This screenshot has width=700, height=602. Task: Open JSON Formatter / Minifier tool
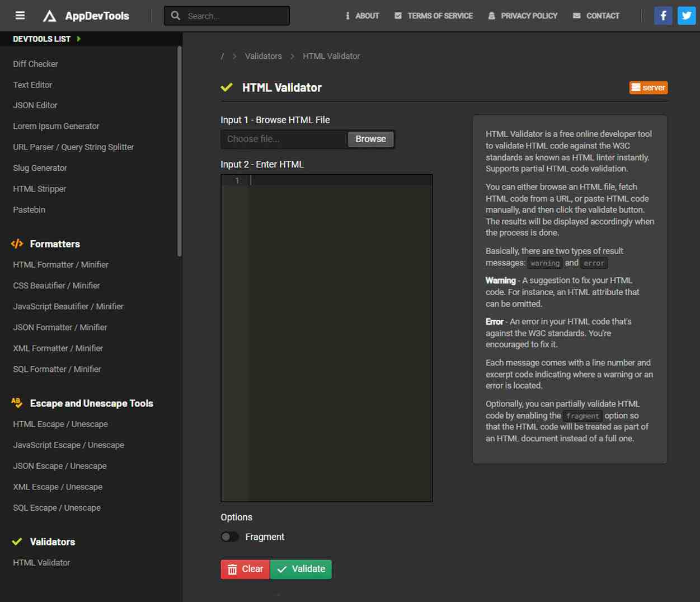pos(60,327)
